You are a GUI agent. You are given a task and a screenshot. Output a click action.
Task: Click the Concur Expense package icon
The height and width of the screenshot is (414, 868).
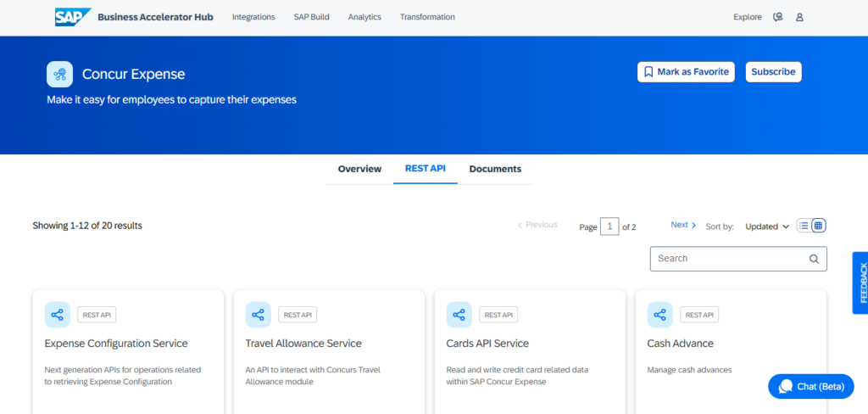click(60, 75)
